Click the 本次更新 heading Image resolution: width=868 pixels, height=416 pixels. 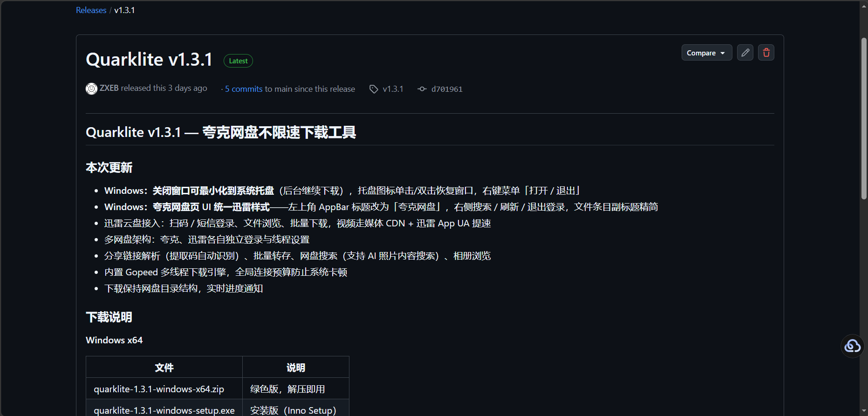pyautogui.click(x=109, y=168)
